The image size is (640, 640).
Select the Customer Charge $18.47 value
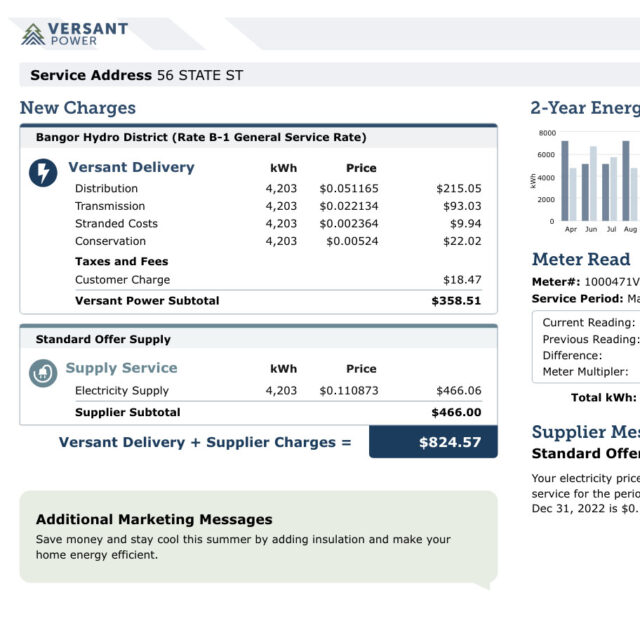click(x=461, y=280)
